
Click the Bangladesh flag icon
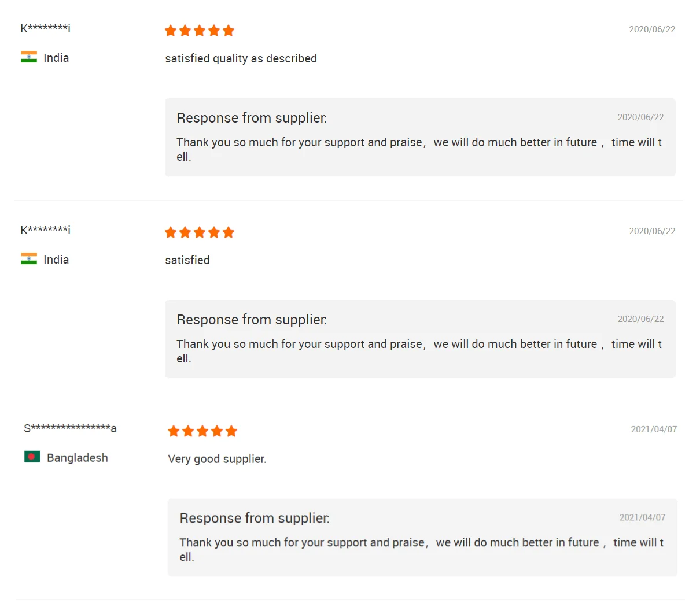[x=32, y=457]
